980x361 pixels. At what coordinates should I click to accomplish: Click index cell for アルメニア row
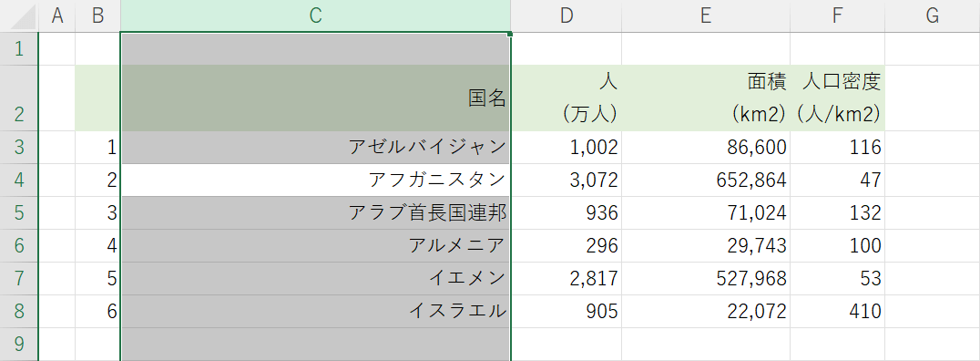click(97, 246)
